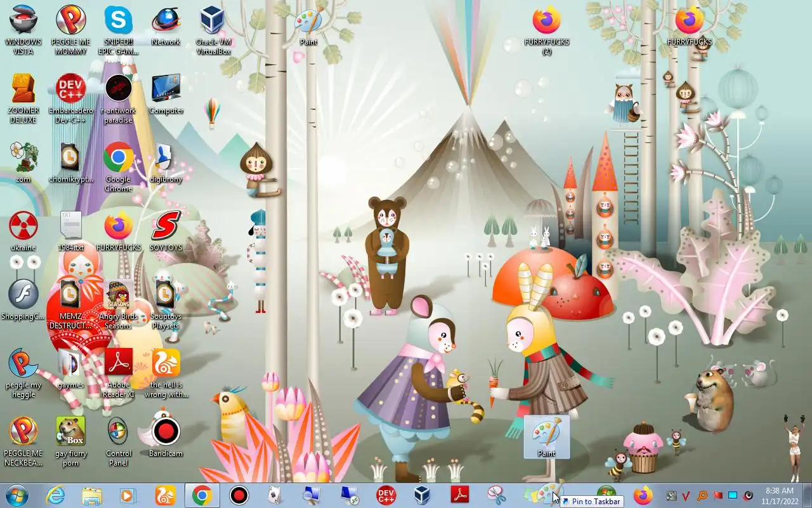Open Windows Explorer folder in the taskbar
Screen dimensions: 812x508
92,495
